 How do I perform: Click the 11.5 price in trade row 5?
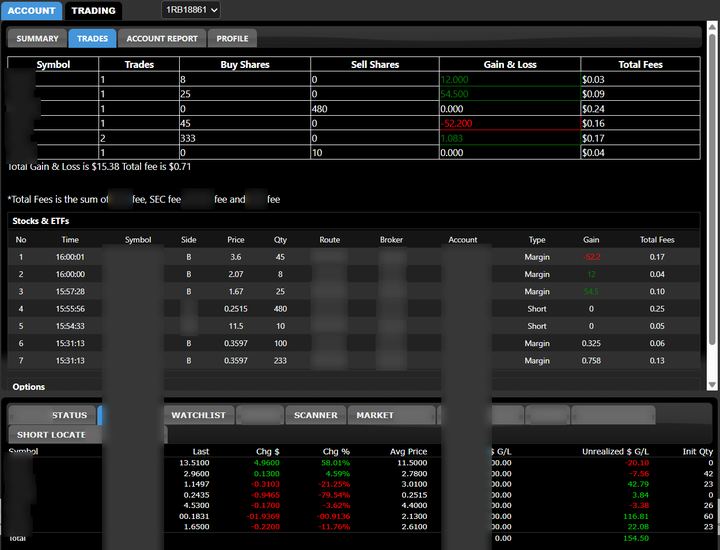(x=236, y=326)
